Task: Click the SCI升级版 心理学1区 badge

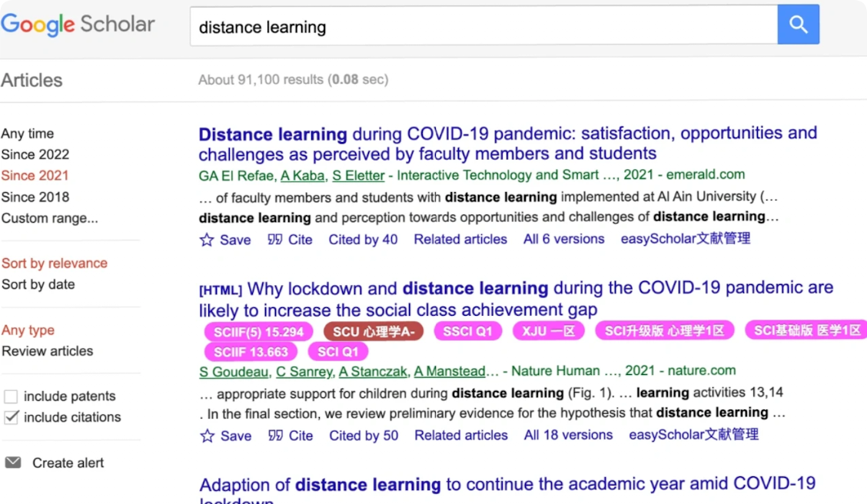Action: (664, 330)
